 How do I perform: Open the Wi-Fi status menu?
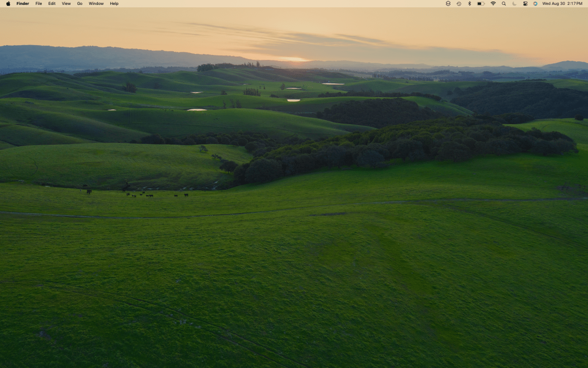493,4
